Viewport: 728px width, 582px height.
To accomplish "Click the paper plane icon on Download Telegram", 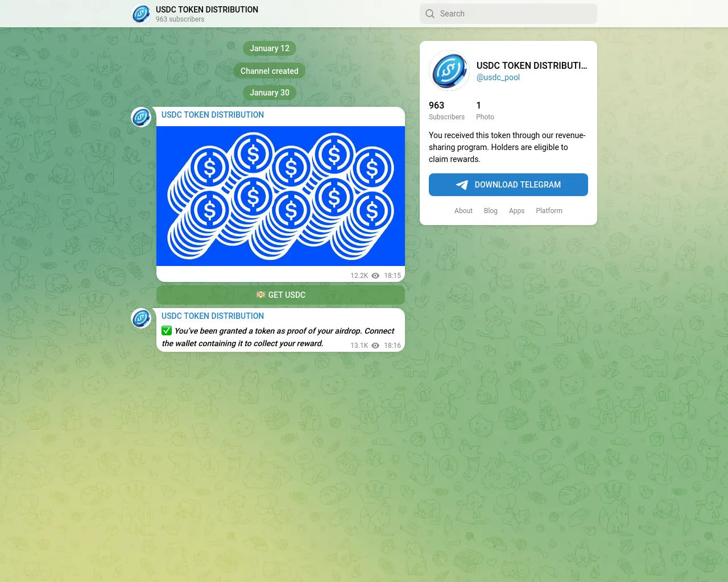I will pyautogui.click(x=462, y=185).
